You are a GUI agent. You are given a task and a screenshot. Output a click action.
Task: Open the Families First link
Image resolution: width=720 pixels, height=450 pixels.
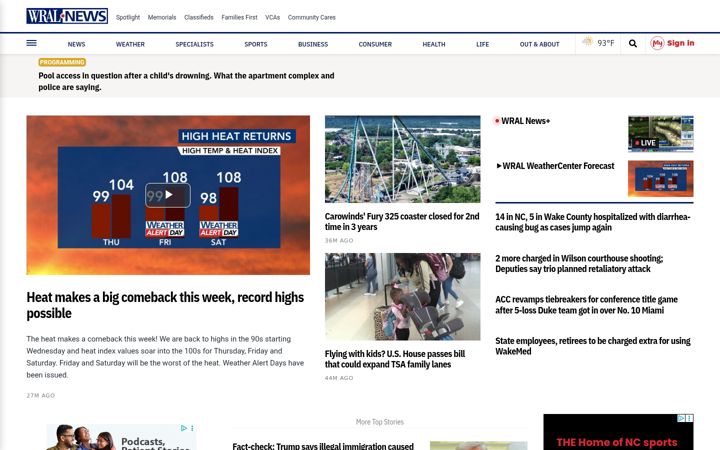[x=239, y=17]
